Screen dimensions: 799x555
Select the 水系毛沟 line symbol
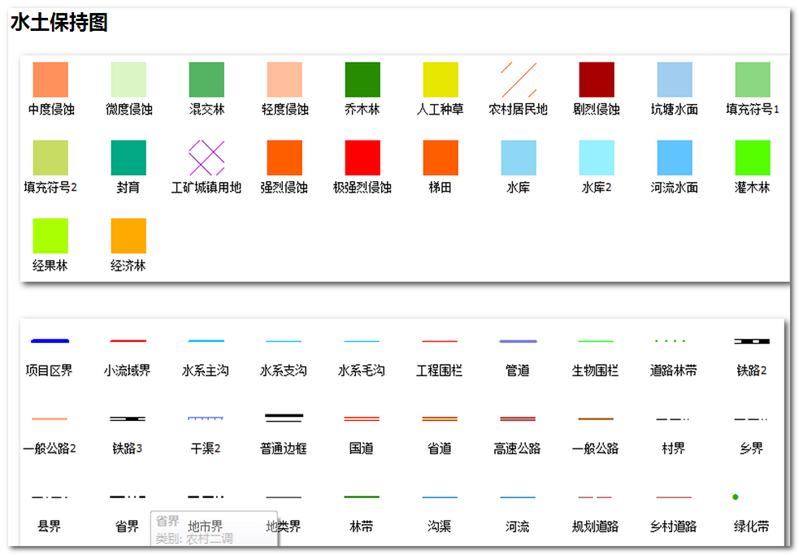362,341
